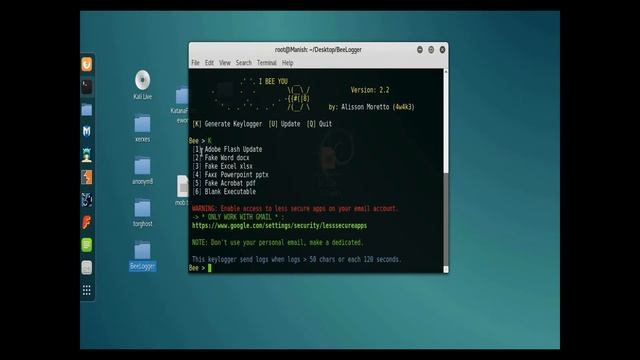Open the orange Firefox browser in the dock
640x360 pixels.
[x=87, y=64]
